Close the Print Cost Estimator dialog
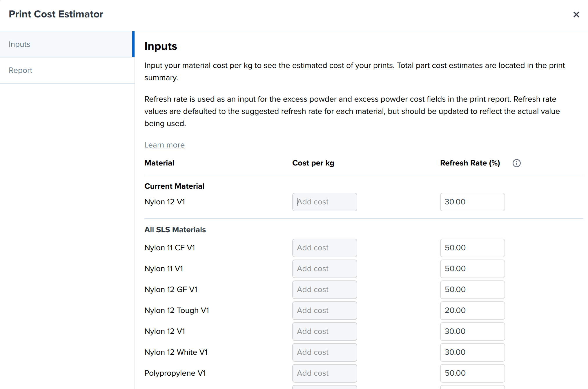 click(576, 15)
